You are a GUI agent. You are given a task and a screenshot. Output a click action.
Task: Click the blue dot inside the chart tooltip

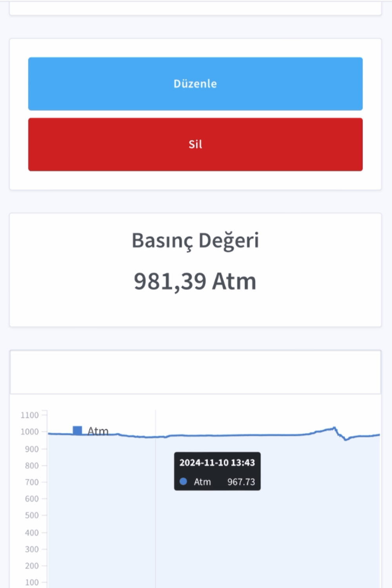point(183,482)
